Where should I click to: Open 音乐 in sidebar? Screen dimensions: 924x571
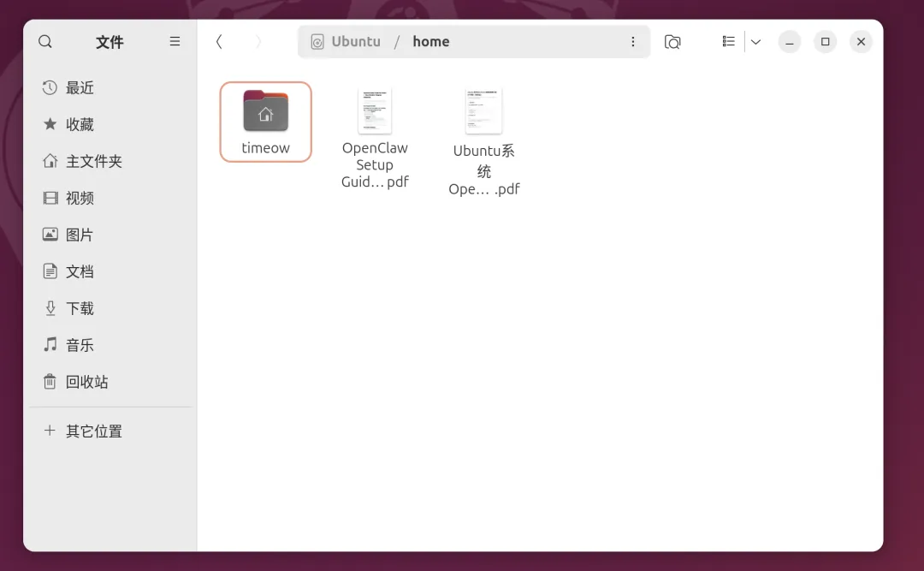tap(80, 345)
